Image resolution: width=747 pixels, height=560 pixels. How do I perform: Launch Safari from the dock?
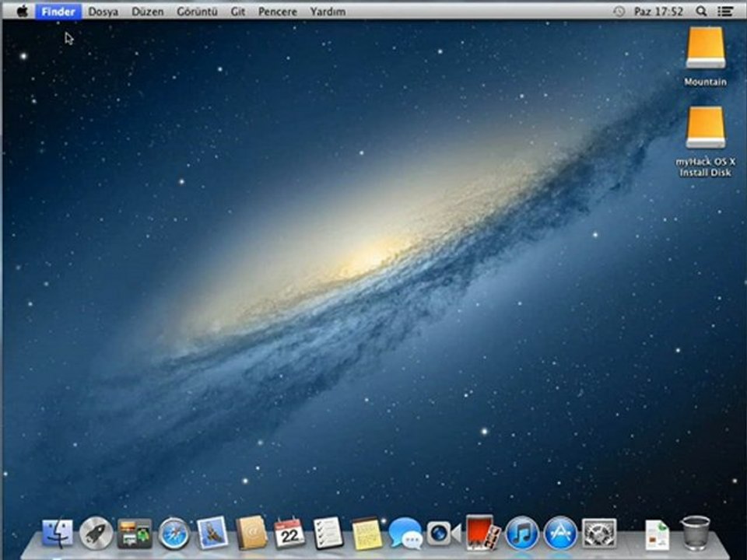pyautogui.click(x=174, y=534)
